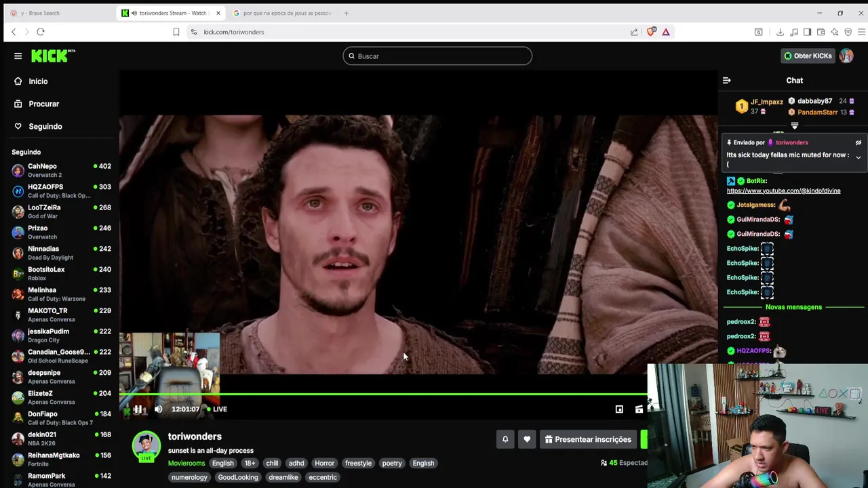The width and height of the screenshot is (868, 488).
Task: Open Ninnadias' channel in the sidebar
Action: point(61,253)
